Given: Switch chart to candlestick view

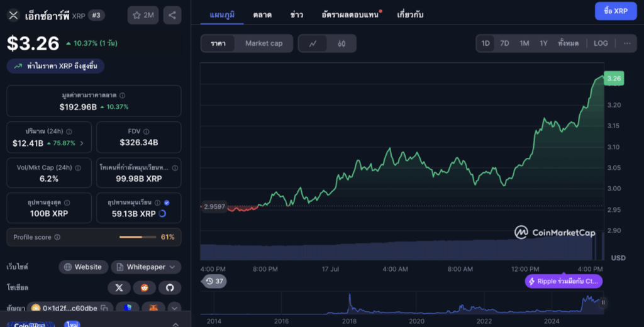Looking at the screenshot, I should (x=341, y=43).
